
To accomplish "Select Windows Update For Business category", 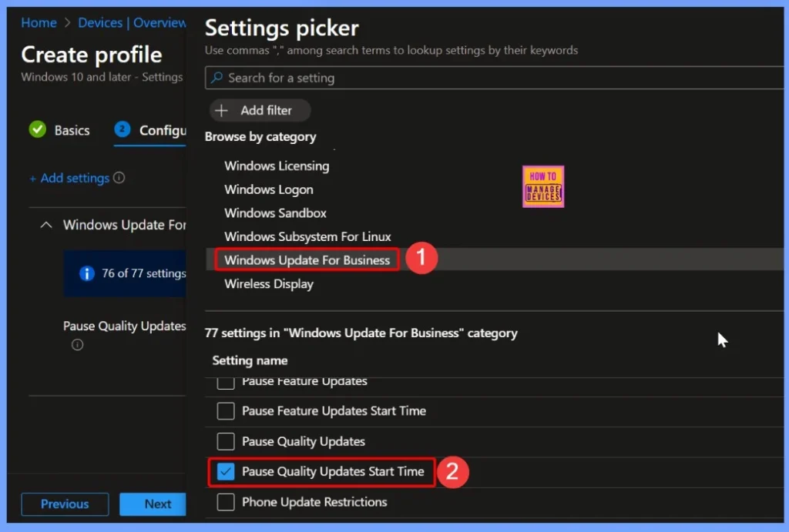I will pos(307,260).
